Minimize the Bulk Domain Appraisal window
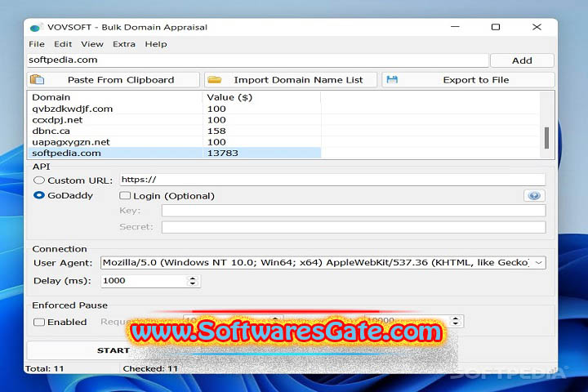Screen dimensions: 588x392 point(455,27)
